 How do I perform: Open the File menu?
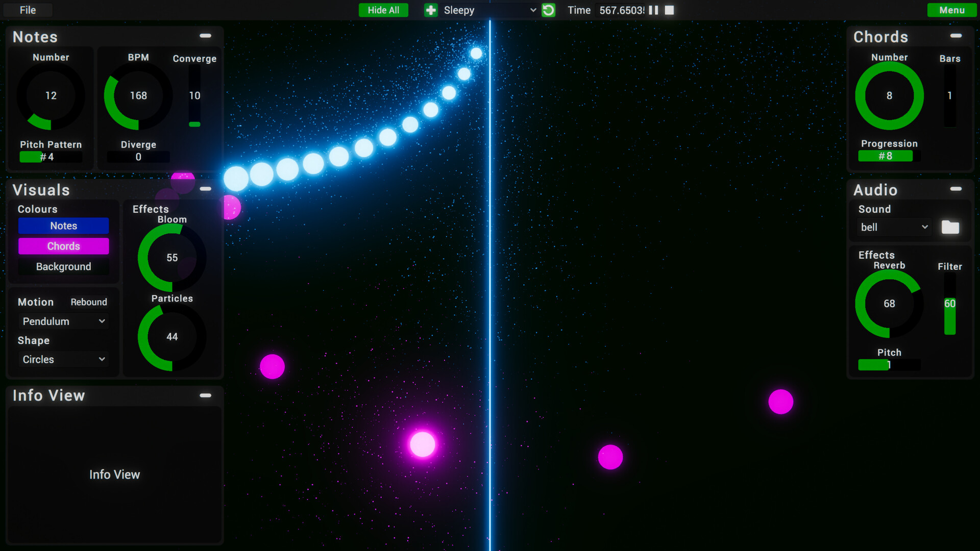pos(28,10)
